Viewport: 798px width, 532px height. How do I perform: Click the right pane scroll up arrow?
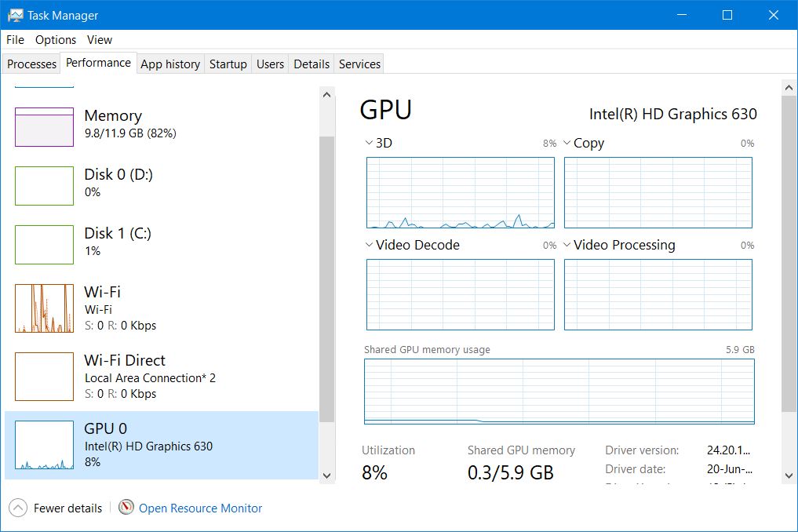click(789, 86)
